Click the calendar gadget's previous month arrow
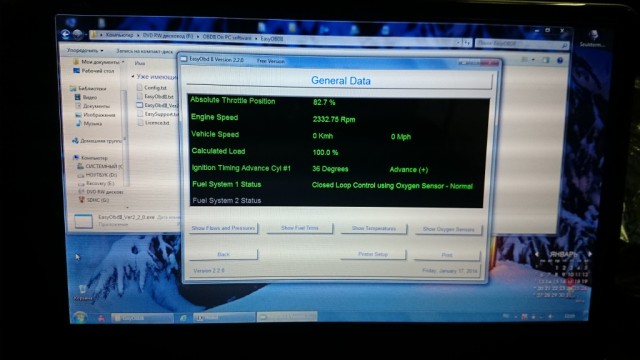 click(x=537, y=254)
